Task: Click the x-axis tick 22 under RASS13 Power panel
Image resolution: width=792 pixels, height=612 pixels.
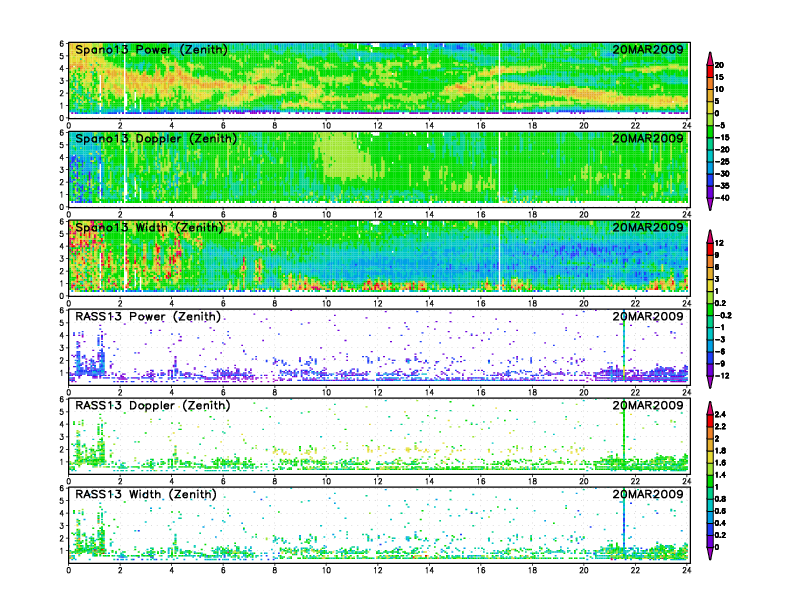Action: click(x=635, y=392)
